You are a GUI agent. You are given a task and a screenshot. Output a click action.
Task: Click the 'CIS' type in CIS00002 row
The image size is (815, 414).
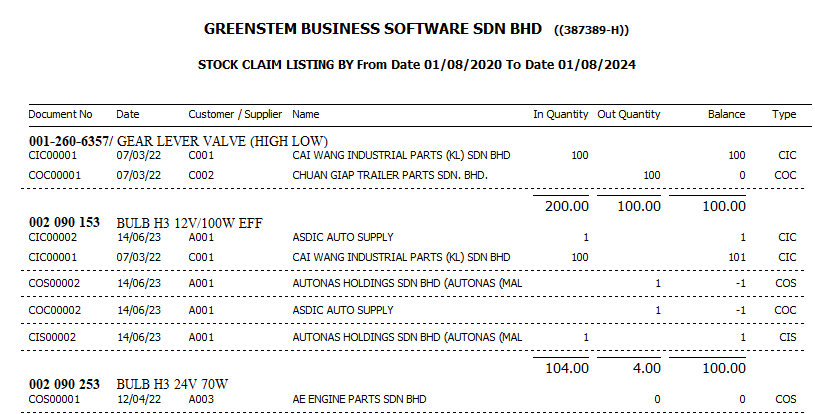coord(787,338)
